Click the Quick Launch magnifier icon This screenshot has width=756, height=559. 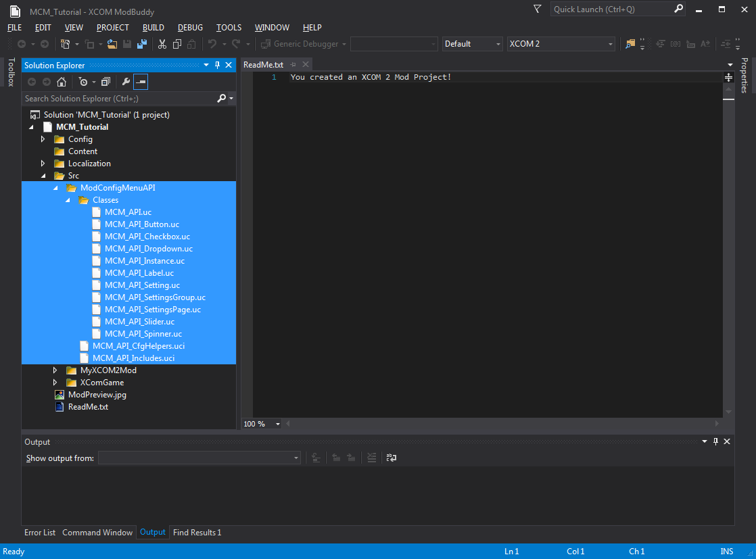click(x=678, y=9)
